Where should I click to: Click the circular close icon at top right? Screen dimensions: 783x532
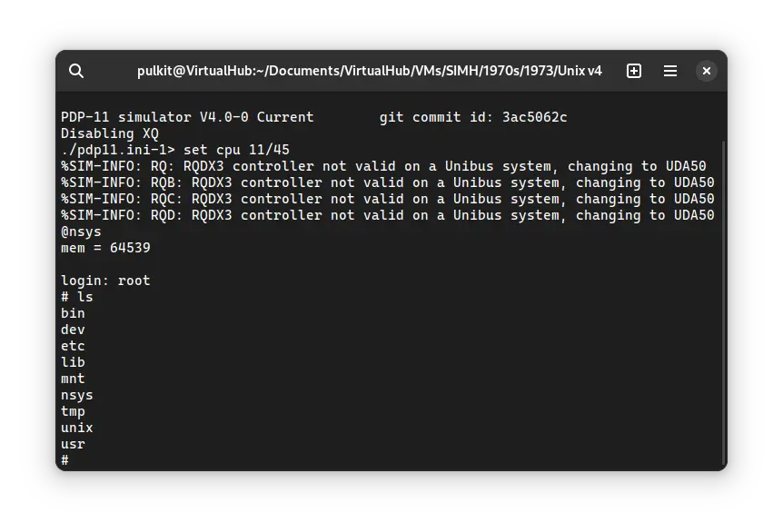click(x=707, y=70)
